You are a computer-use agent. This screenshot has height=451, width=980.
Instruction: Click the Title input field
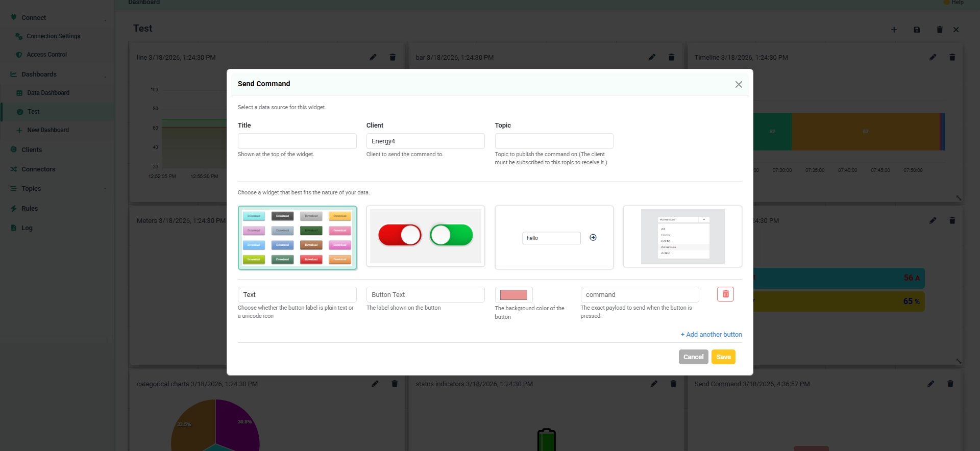[297, 141]
